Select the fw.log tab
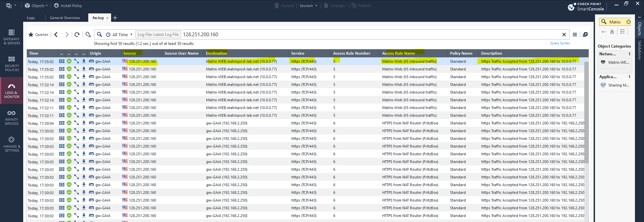The image size is (644, 222). click(x=98, y=18)
